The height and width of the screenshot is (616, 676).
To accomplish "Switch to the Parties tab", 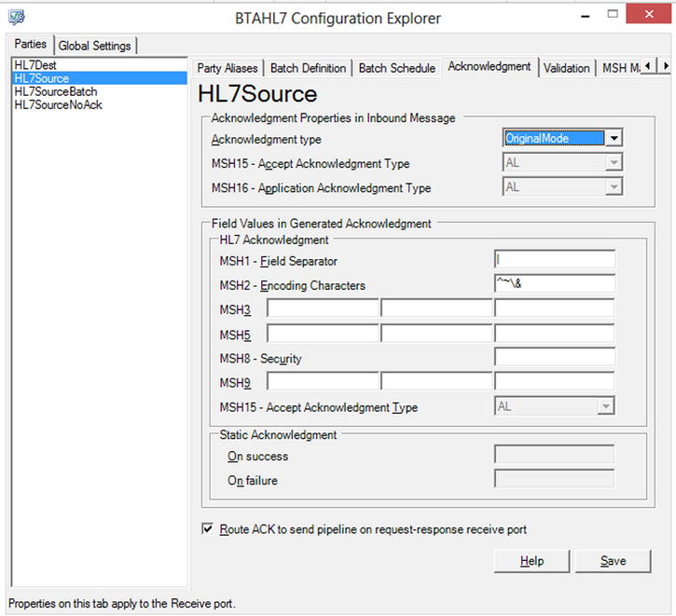I will coord(30,44).
